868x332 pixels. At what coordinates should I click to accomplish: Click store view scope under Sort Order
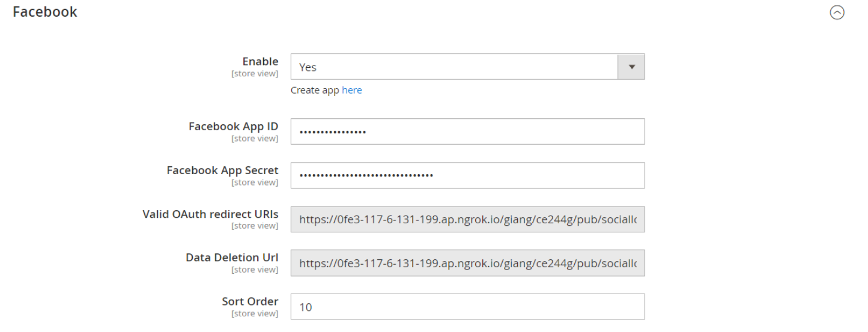(x=255, y=313)
